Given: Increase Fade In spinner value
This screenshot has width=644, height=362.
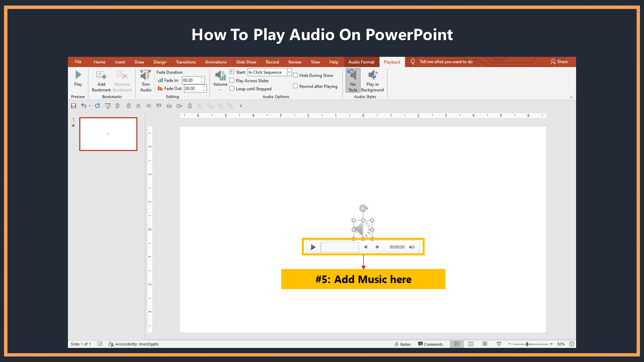Looking at the screenshot, I should 202,78.
